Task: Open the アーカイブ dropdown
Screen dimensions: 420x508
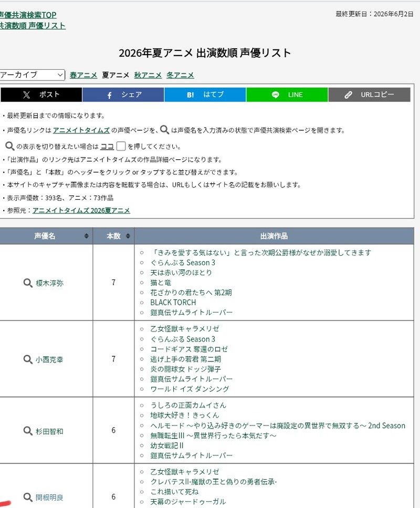Action: [32, 75]
